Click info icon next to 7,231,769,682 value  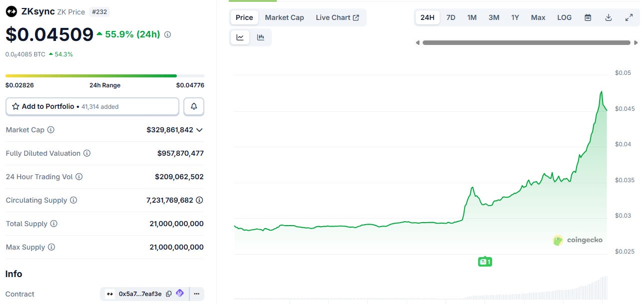pyautogui.click(x=199, y=200)
